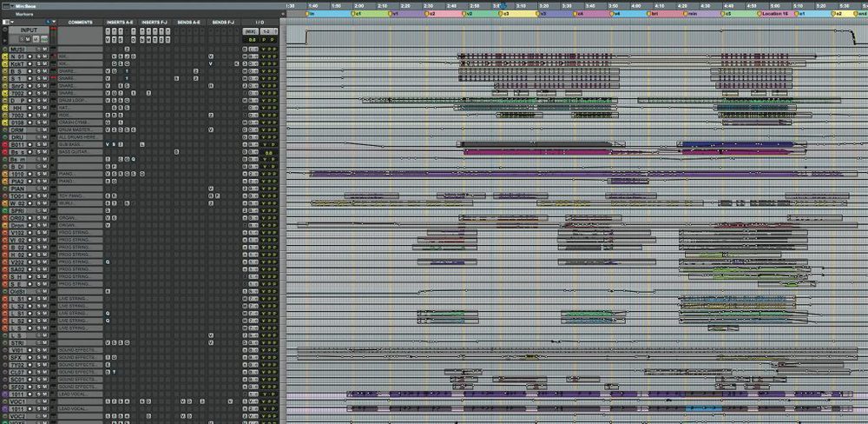Click the OtdS1 track type icon

[x=5, y=291]
